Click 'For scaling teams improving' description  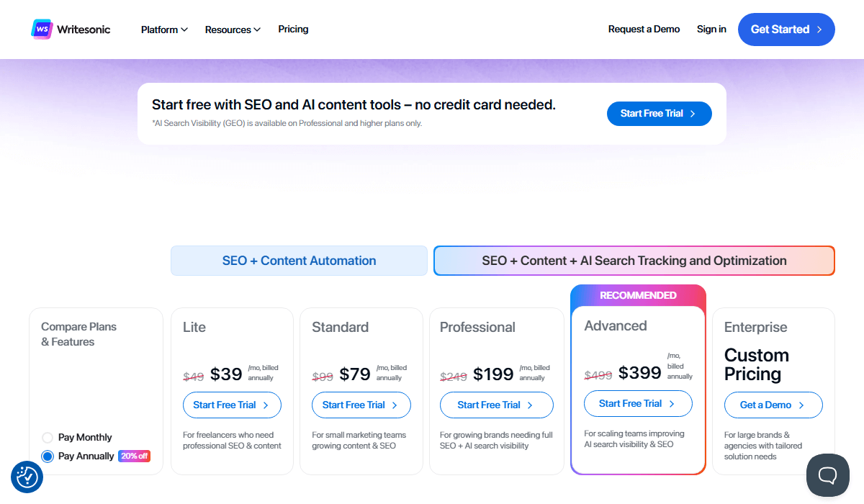pyautogui.click(x=634, y=439)
